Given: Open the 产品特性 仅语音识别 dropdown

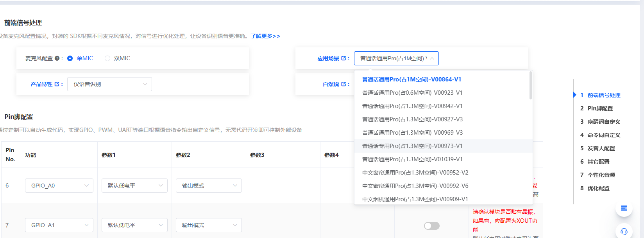Looking at the screenshot, I should point(109,84).
